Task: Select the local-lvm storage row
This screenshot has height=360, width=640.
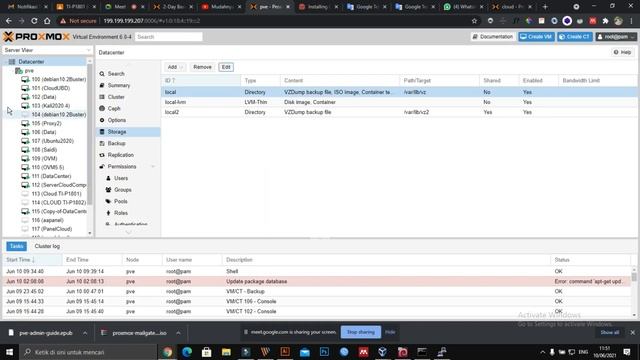Action: (x=399, y=102)
